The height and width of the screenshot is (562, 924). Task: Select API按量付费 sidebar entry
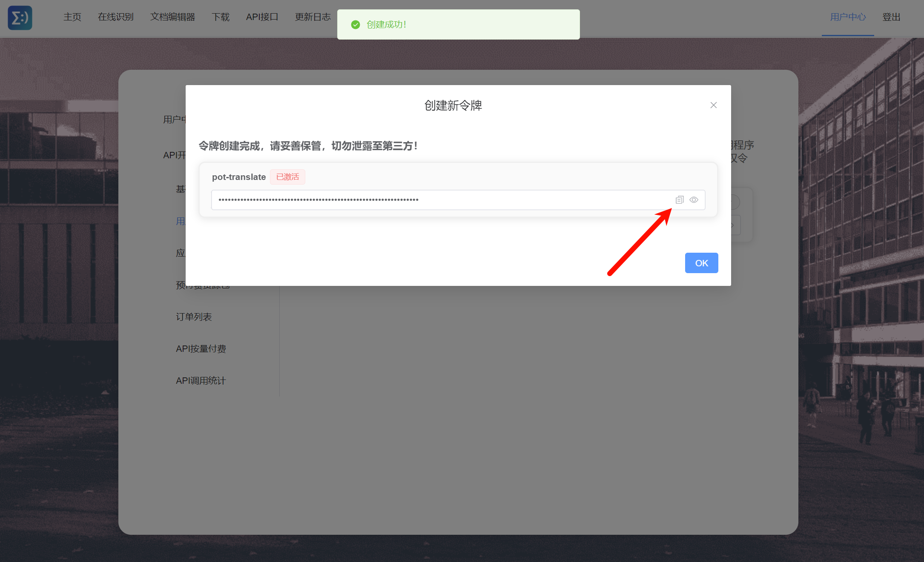201,349
